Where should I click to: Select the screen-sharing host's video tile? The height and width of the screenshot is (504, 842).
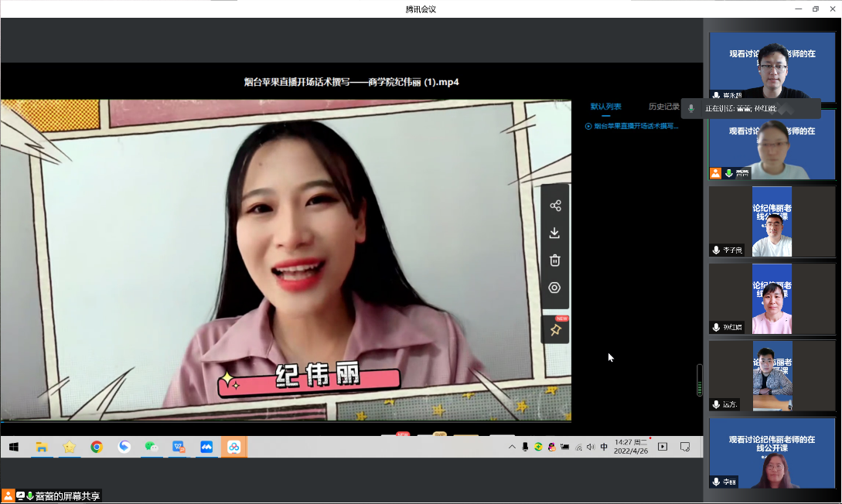click(x=772, y=144)
